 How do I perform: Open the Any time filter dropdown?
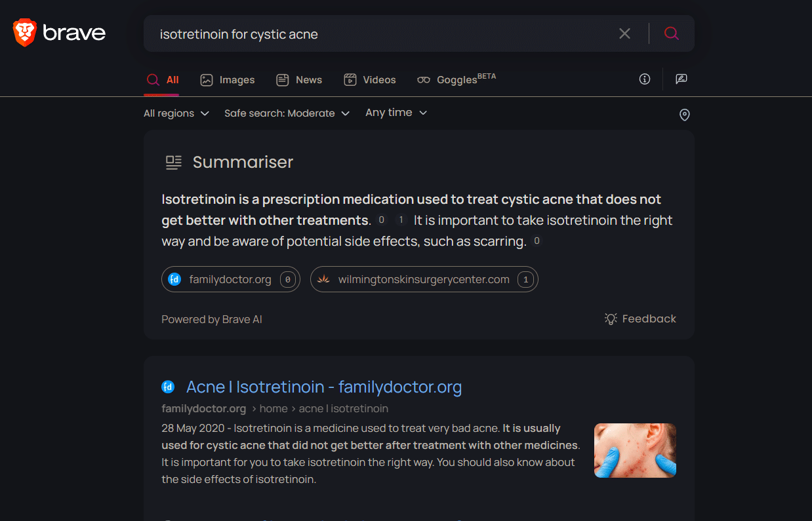click(x=396, y=113)
